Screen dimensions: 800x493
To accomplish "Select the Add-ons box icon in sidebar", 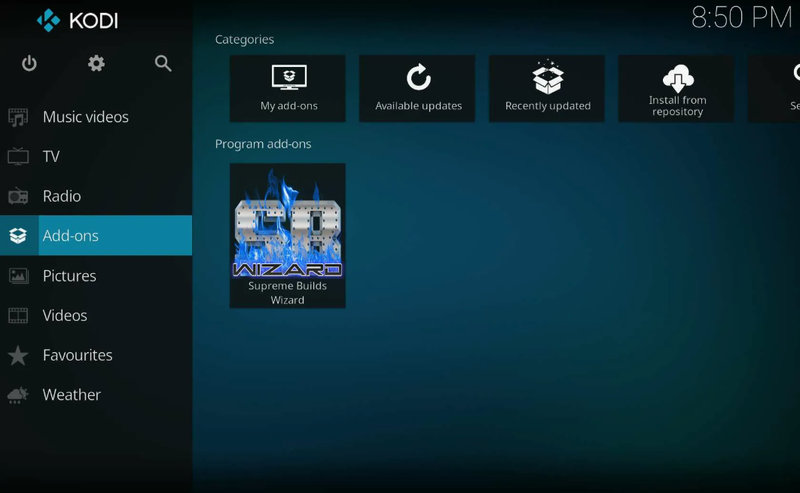I will click(18, 235).
